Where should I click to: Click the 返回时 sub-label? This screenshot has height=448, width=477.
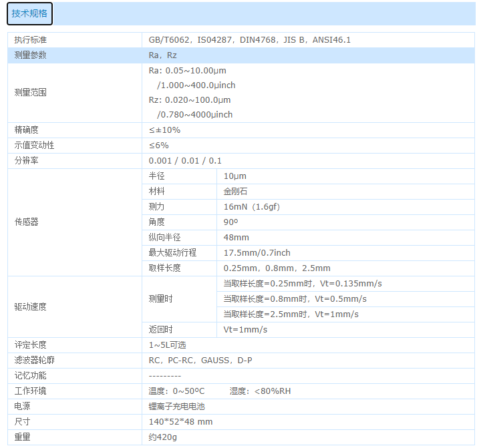click(160, 330)
